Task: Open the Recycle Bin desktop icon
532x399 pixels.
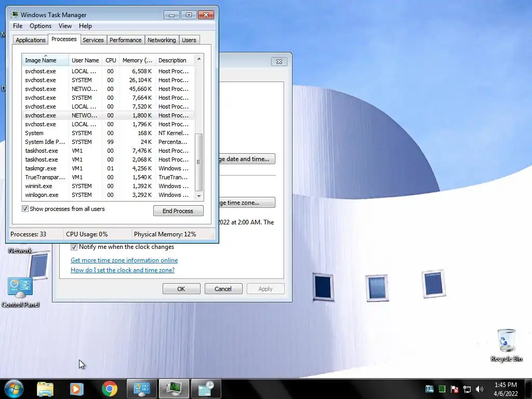Action: 506,345
